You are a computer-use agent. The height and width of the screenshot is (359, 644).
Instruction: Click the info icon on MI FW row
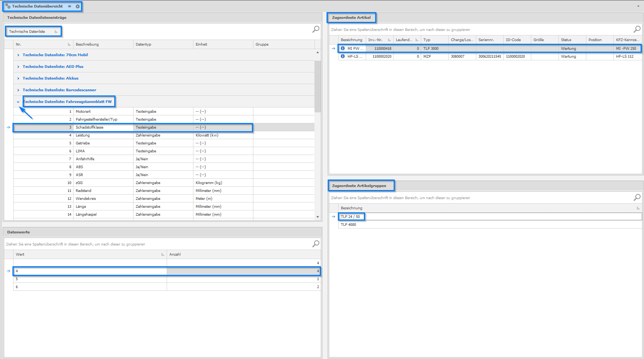pos(343,48)
